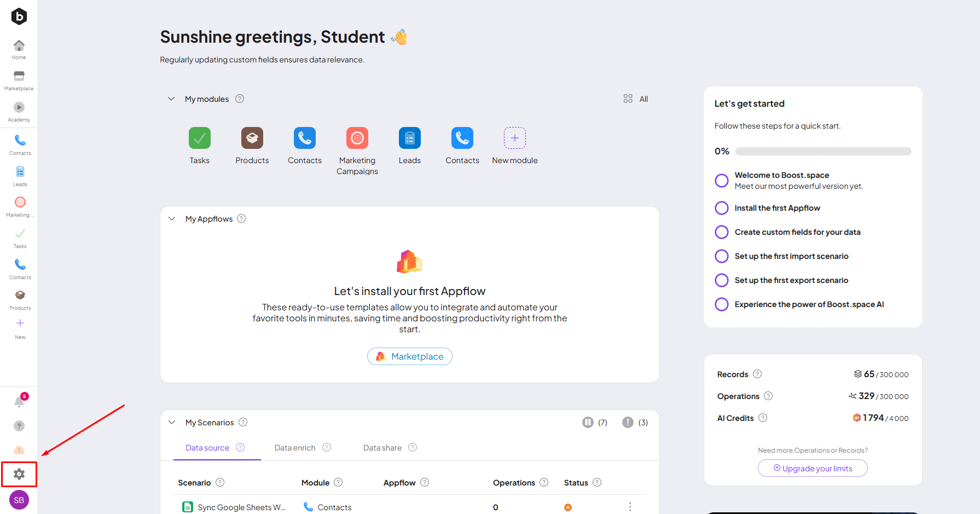The image size is (980, 514).
Task: Open the Settings gear icon in sidebar
Action: click(x=19, y=474)
